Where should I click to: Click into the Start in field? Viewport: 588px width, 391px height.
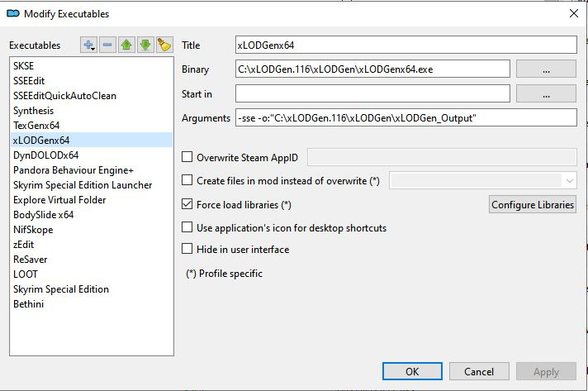click(372, 93)
